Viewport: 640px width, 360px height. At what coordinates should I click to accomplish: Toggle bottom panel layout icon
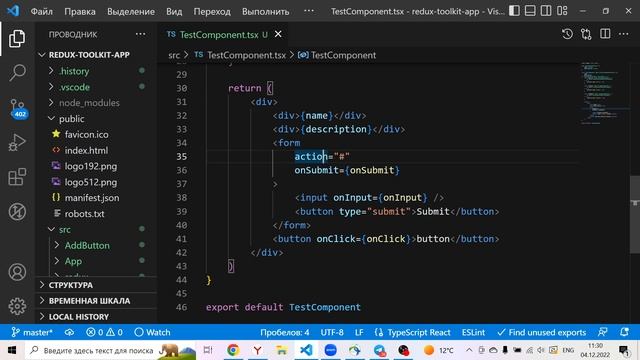[x=530, y=11]
